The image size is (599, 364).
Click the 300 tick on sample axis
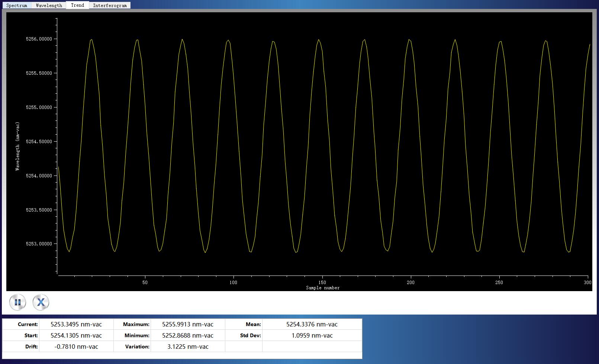pyautogui.click(x=587, y=283)
